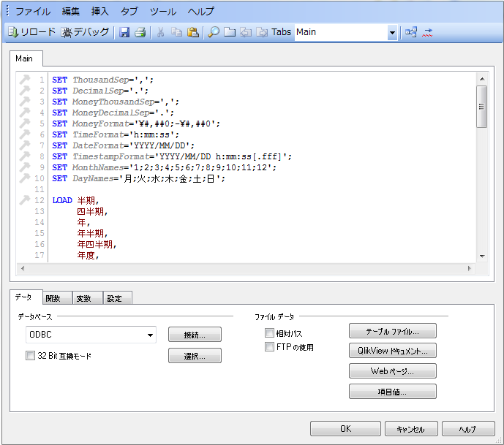This screenshot has width=504, height=445.
Task: Open the 編集 menu
Action: click(x=71, y=12)
